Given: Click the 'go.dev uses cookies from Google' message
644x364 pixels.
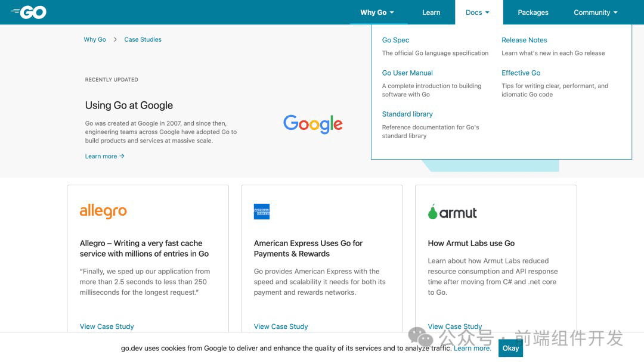Looking at the screenshot, I should pos(286,348).
